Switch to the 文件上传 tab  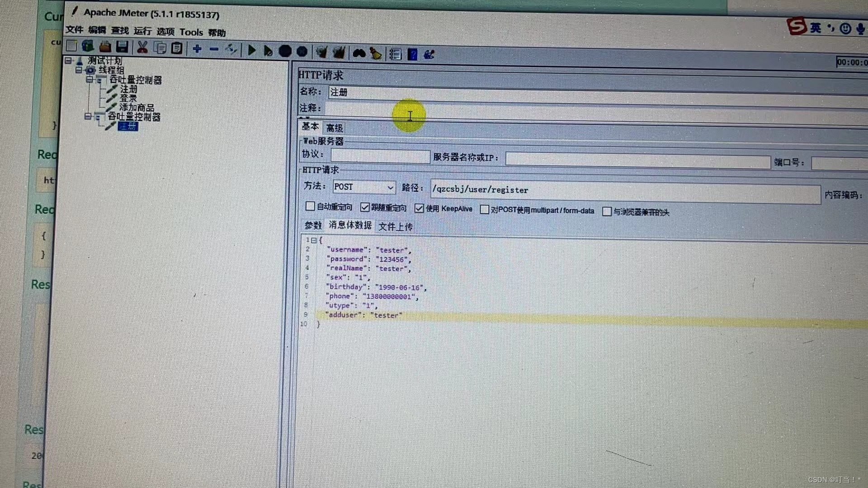click(396, 226)
